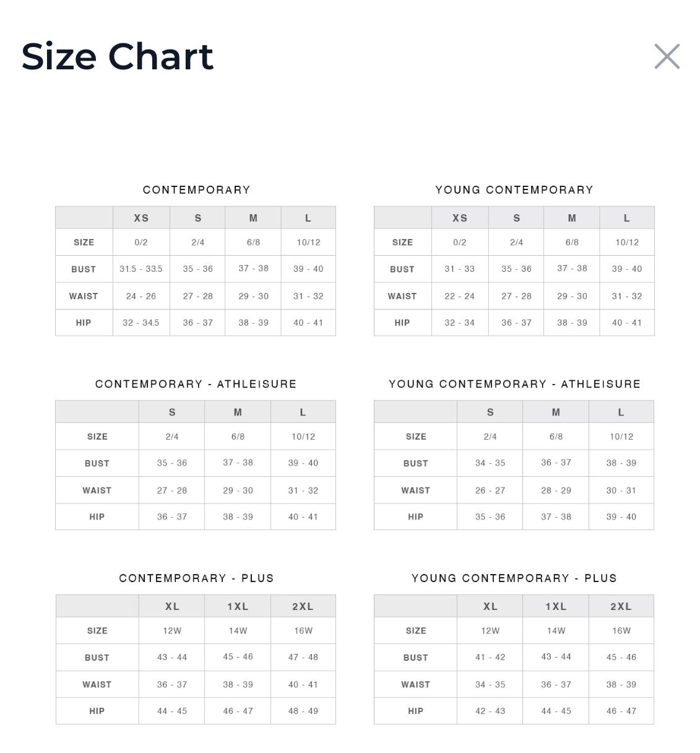700x753 pixels.
Task: Click Young Contemporary - Athleisure title
Action: coord(514,384)
